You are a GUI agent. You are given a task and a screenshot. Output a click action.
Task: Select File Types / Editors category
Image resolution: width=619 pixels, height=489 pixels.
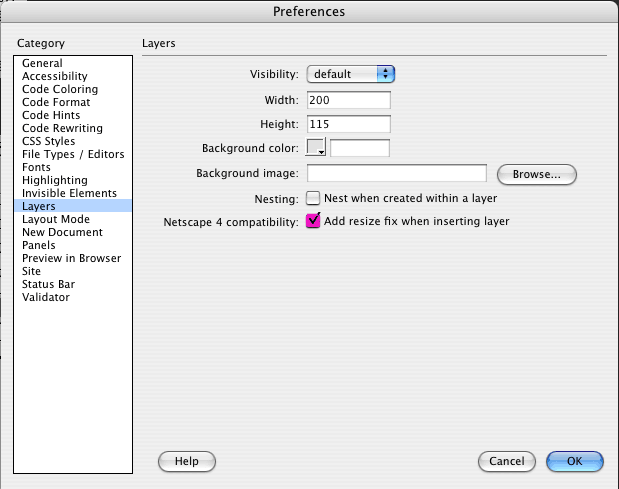point(73,154)
